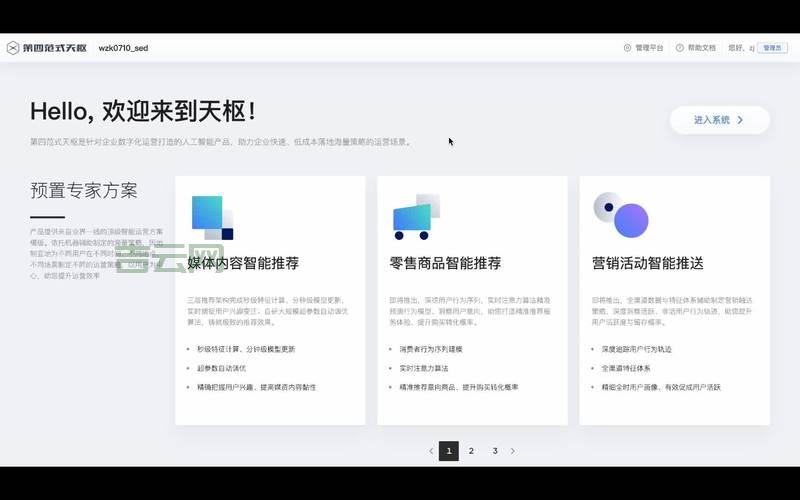Click the user greeting text in header
The width and height of the screenshot is (800, 500).
pos(741,48)
